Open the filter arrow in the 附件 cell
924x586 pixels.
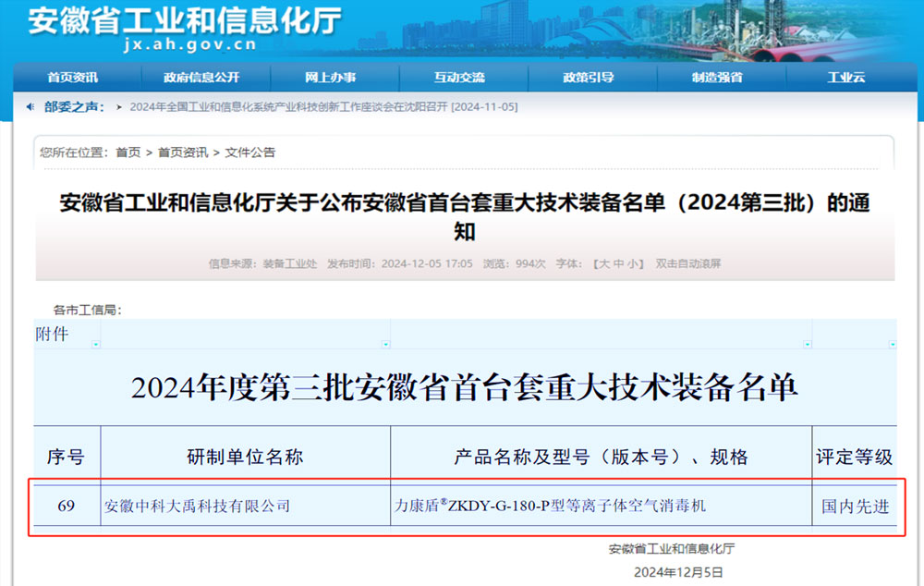[x=95, y=344]
